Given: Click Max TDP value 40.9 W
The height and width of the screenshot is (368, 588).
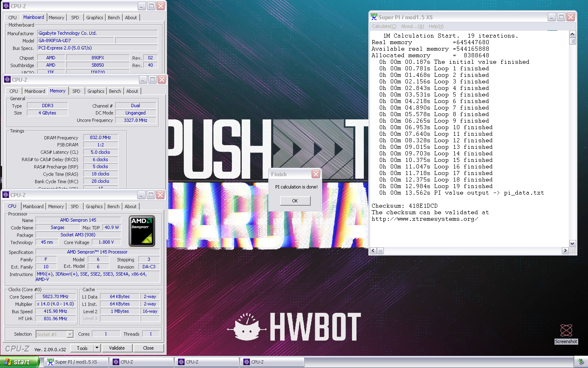Looking at the screenshot, I should [112, 227].
